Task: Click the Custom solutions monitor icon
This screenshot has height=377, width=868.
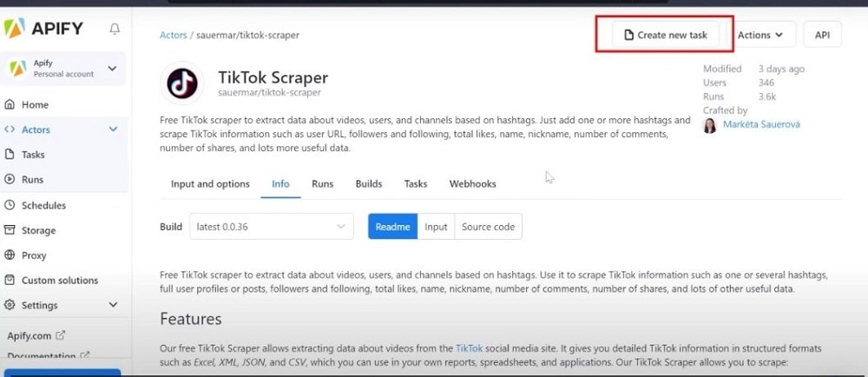Action: pos(10,280)
